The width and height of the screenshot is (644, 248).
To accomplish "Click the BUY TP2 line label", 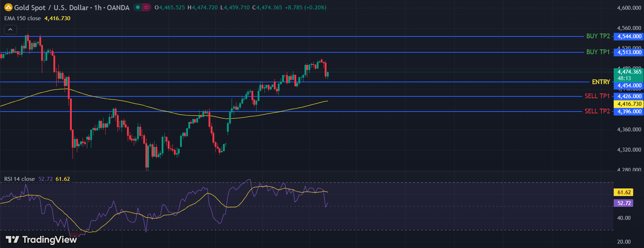I will 598,36.
